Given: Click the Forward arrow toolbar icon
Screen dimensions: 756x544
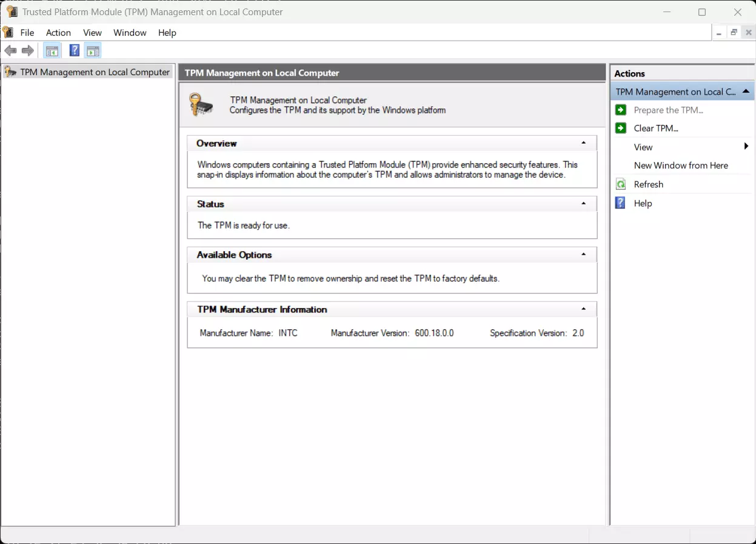Looking at the screenshot, I should coord(28,51).
